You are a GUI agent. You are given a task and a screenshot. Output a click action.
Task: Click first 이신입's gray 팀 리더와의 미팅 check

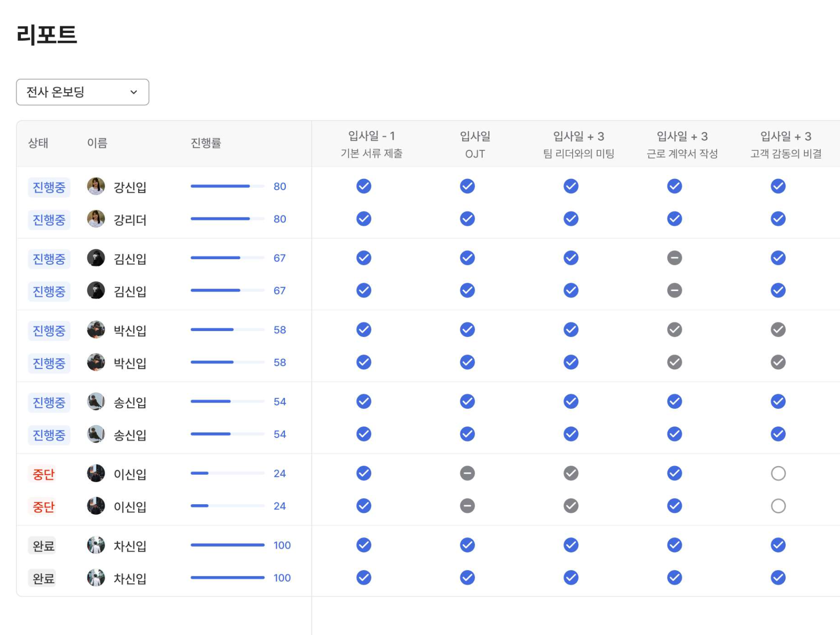[571, 473]
